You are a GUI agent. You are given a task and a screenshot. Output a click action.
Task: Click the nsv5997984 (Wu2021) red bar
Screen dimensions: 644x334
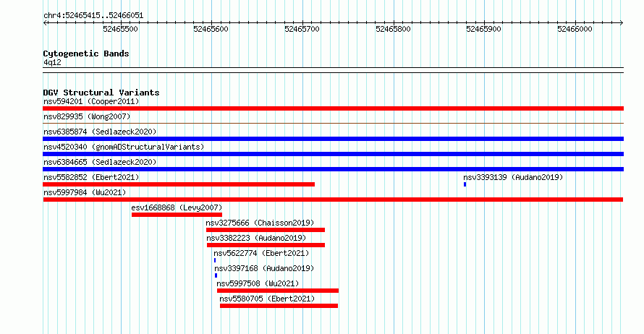(x=333, y=200)
